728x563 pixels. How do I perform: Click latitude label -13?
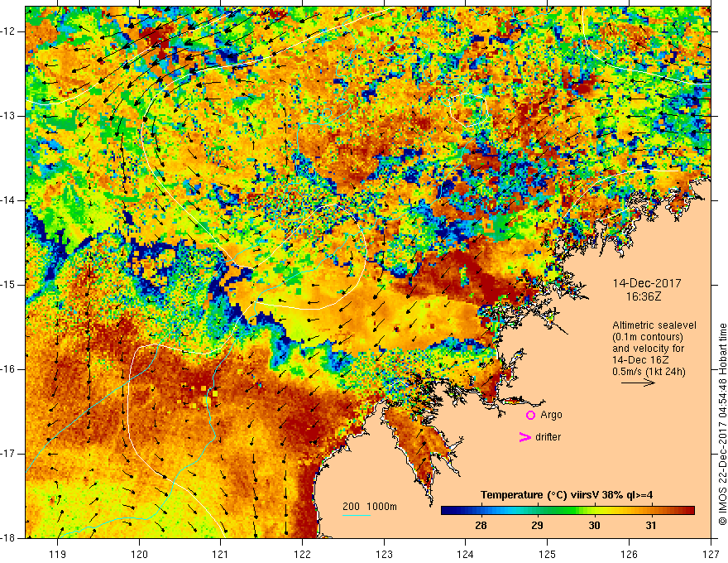(x=8, y=116)
